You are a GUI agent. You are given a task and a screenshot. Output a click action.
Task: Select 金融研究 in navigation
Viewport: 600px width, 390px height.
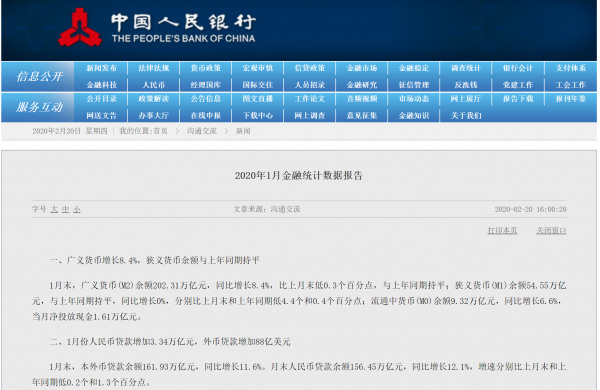[x=362, y=85]
